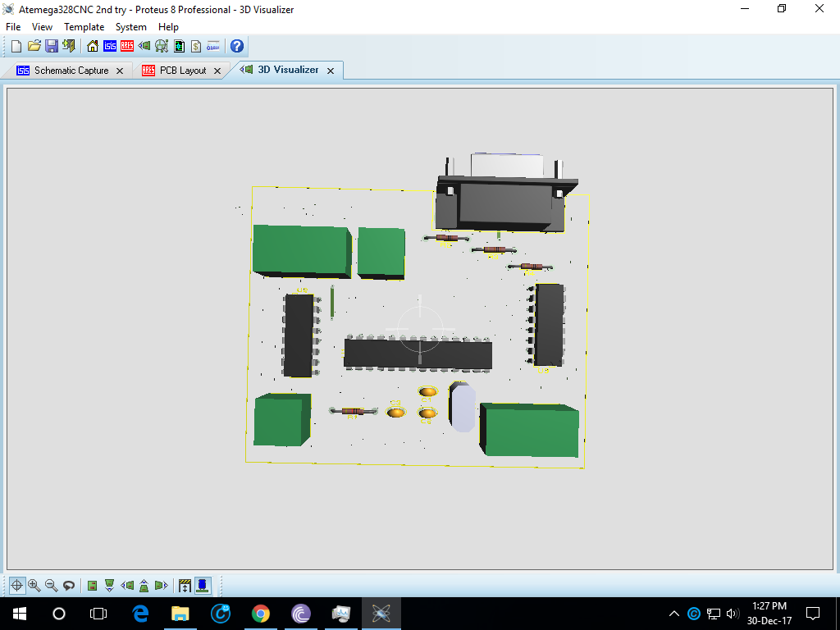Select the Zoom Out tool in 3D toolbar
840x630 pixels.
tap(49, 586)
